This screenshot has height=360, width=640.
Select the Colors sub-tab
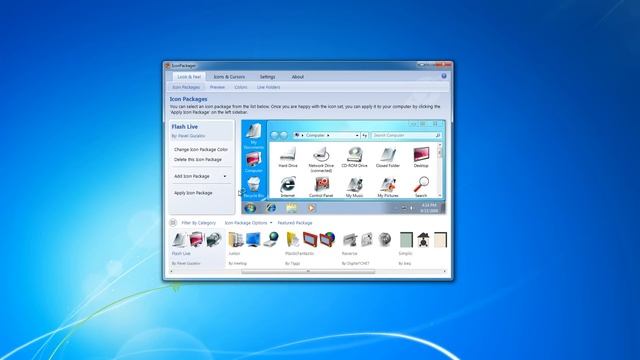[x=241, y=87]
